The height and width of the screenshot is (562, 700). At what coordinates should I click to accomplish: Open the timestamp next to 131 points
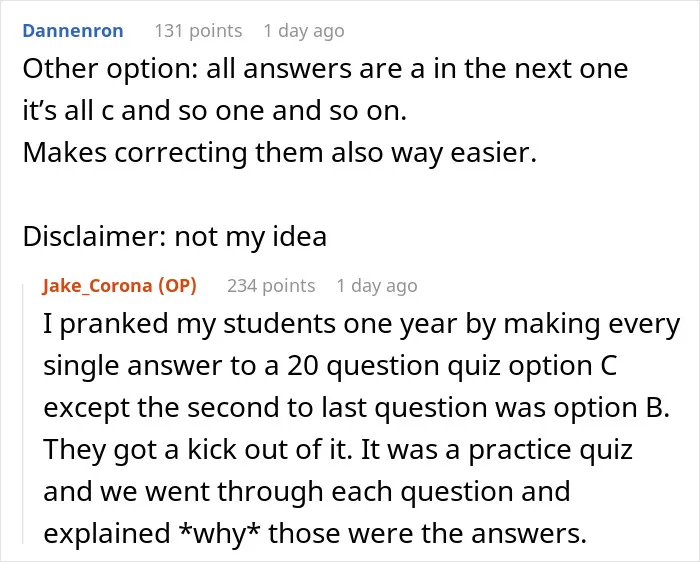[304, 31]
